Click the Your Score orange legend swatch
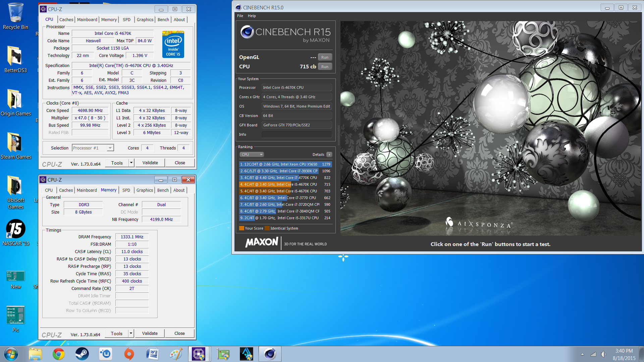This screenshot has height=362, width=644. click(241, 228)
